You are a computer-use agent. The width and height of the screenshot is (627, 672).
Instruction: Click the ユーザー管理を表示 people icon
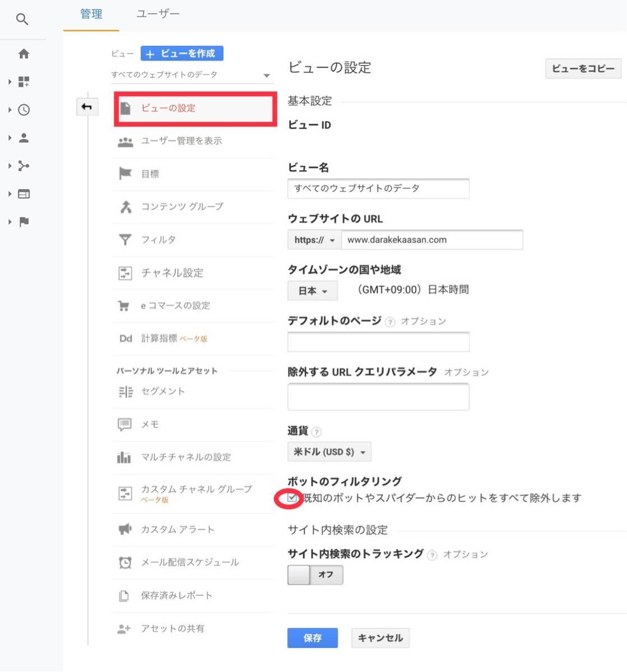126,141
